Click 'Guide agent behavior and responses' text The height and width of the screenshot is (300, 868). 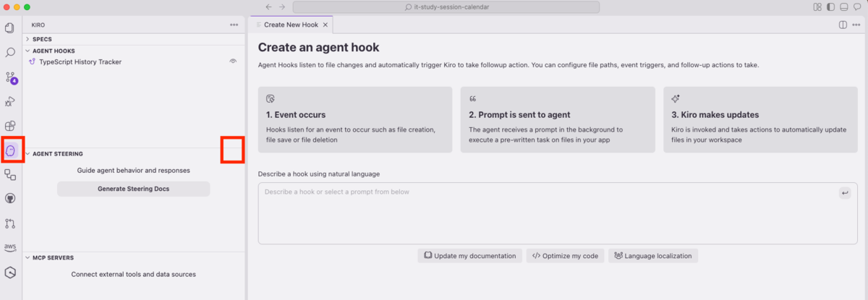(x=133, y=171)
